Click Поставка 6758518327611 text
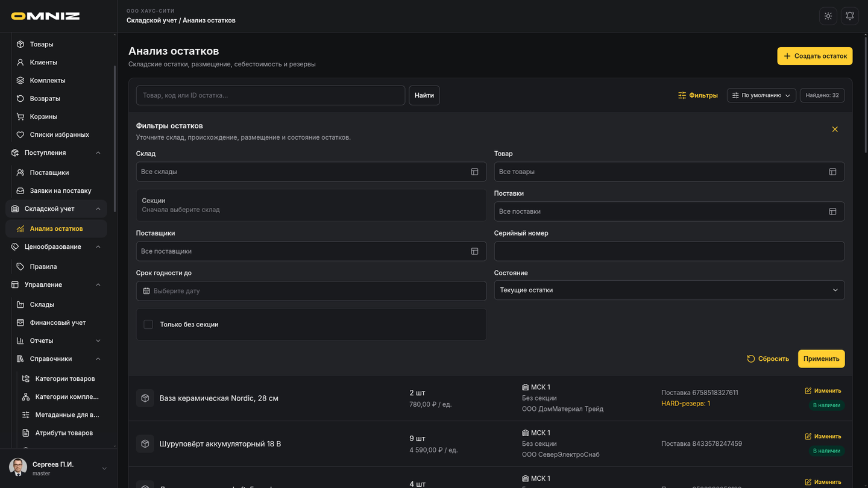 coord(699,393)
